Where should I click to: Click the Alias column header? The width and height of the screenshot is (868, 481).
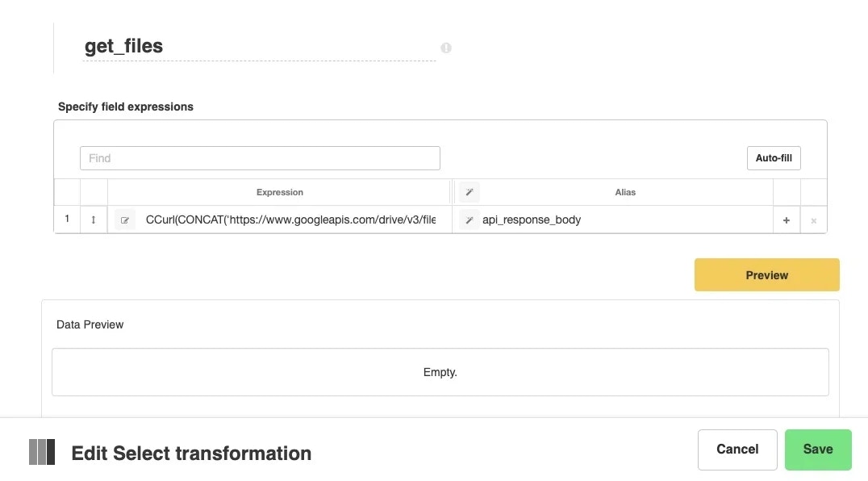click(x=625, y=192)
